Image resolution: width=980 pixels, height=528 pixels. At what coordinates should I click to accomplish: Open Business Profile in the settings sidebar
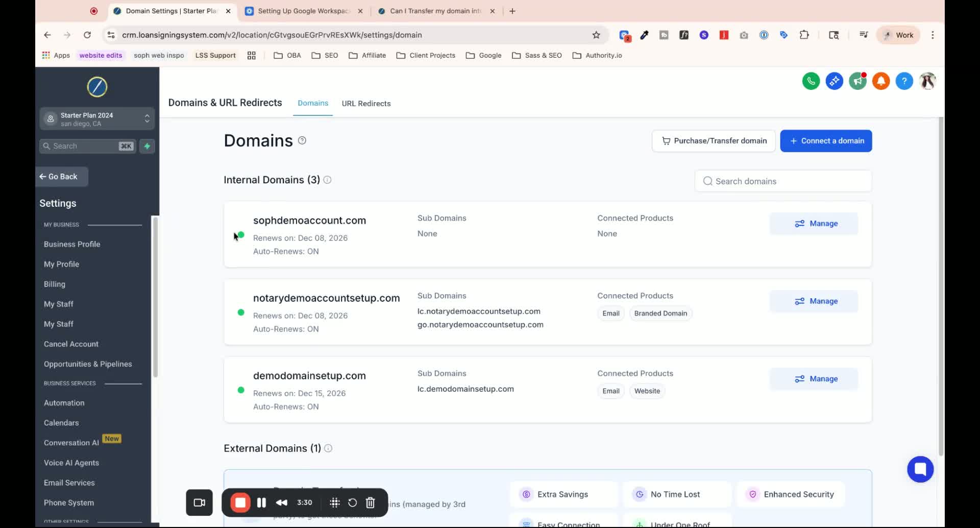(x=72, y=244)
